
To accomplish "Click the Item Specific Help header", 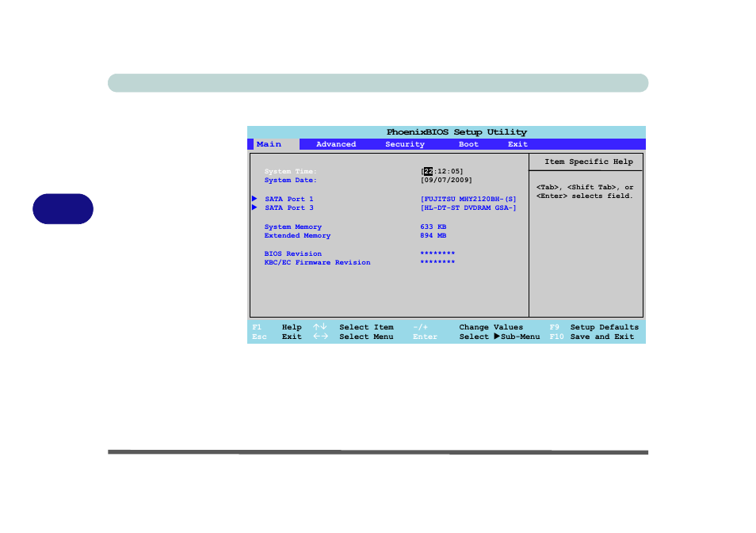I will 589,162.
